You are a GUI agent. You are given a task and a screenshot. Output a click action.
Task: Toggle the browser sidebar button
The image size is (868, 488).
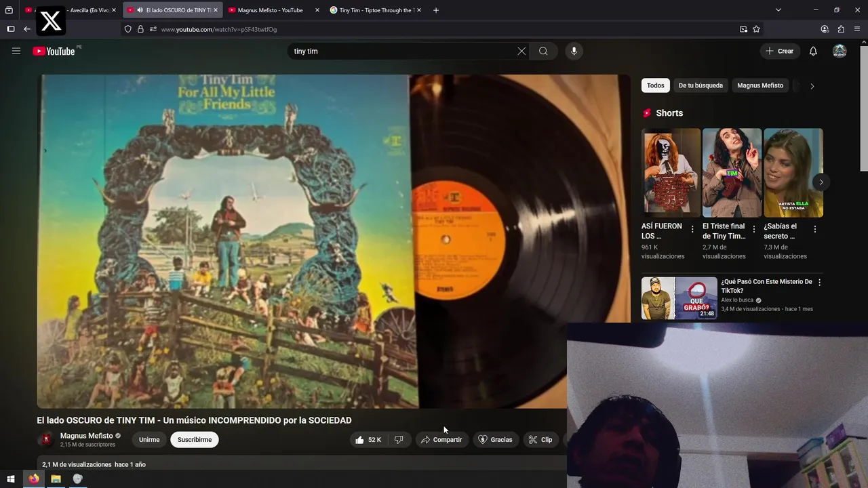(10, 29)
